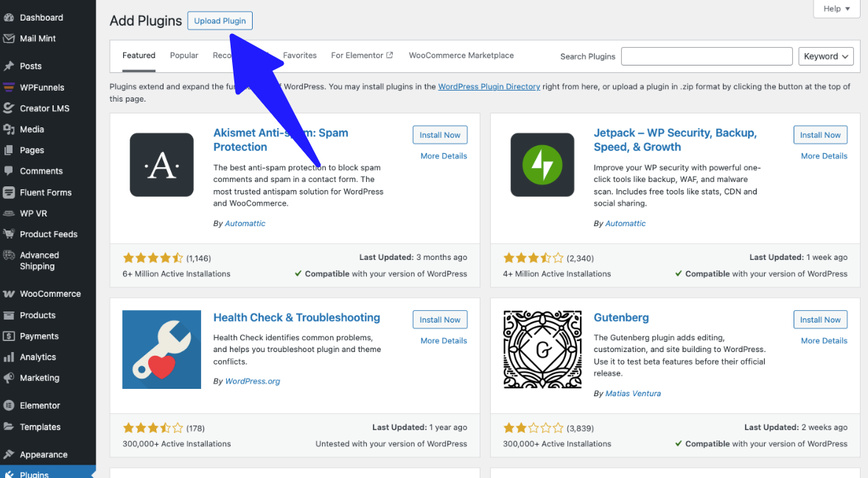Click the Mail Mint envelope icon
868x478 pixels.
(9, 38)
